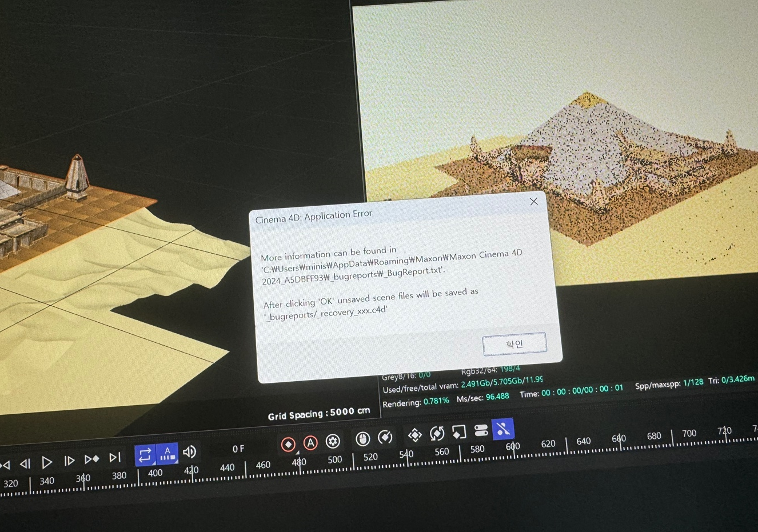758x532 pixels.
Task: Click the 'Spp/maxspp: 1/128' status text
Action: click(669, 384)
